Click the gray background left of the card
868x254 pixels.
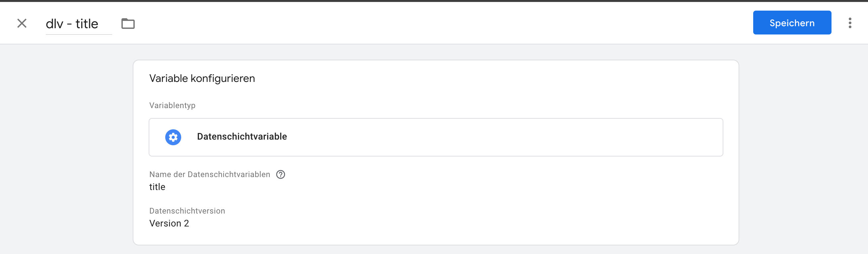[x=67, y=152]
